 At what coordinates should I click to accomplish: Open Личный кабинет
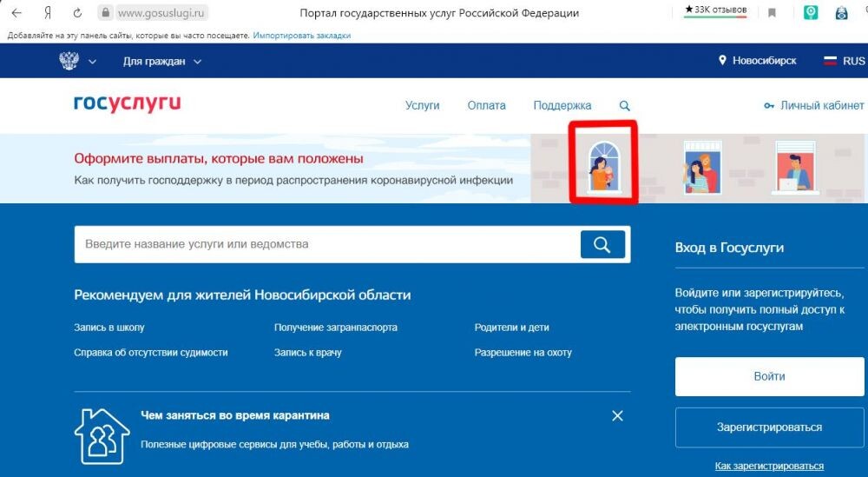(822, 105)
